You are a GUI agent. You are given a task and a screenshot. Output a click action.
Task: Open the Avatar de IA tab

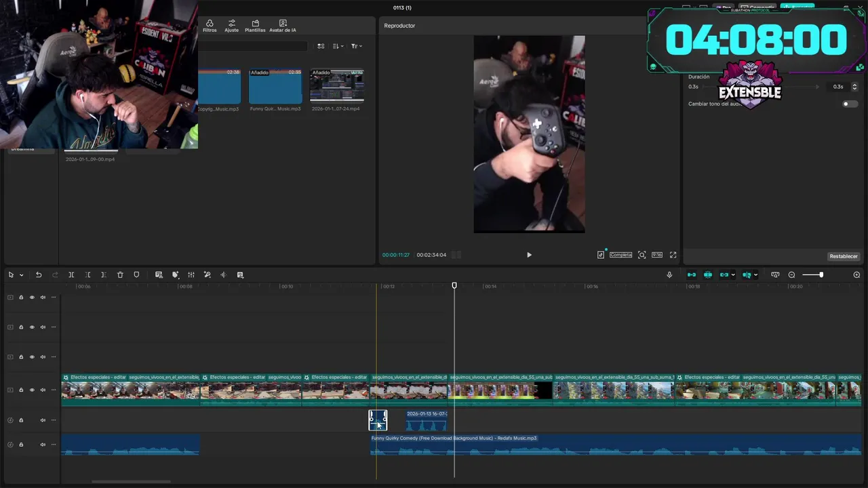click(x=283, y=26)
